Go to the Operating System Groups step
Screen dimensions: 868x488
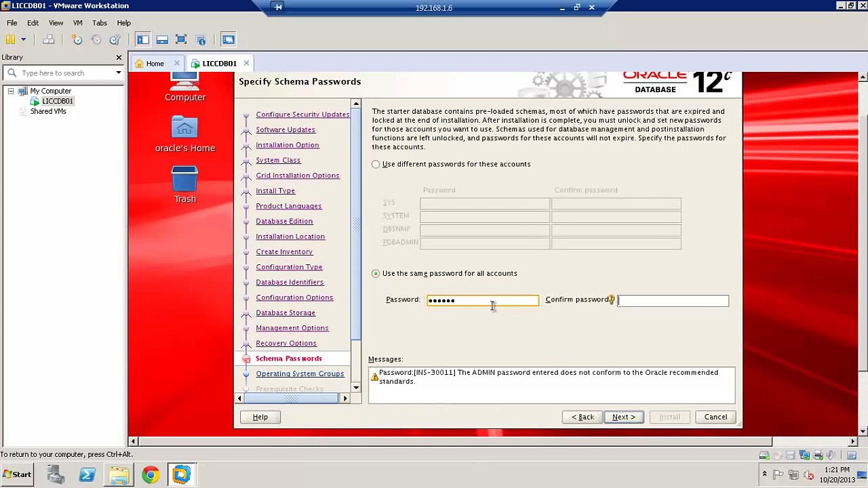point(300,374)
